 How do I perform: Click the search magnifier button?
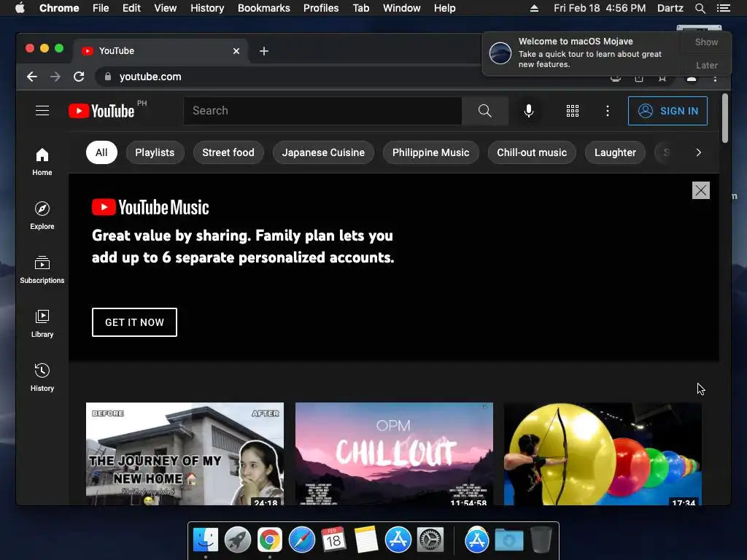(x=484, y=111)
